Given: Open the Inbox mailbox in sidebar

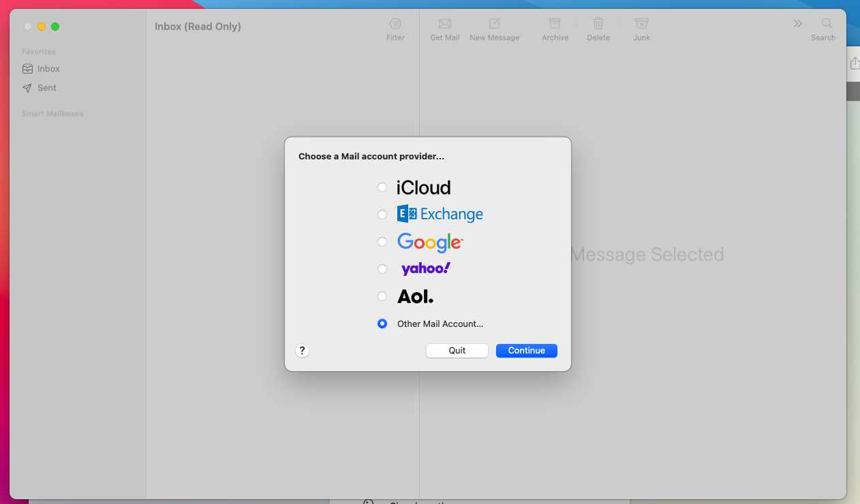Looking at the screenshot, I should [48, 69].
